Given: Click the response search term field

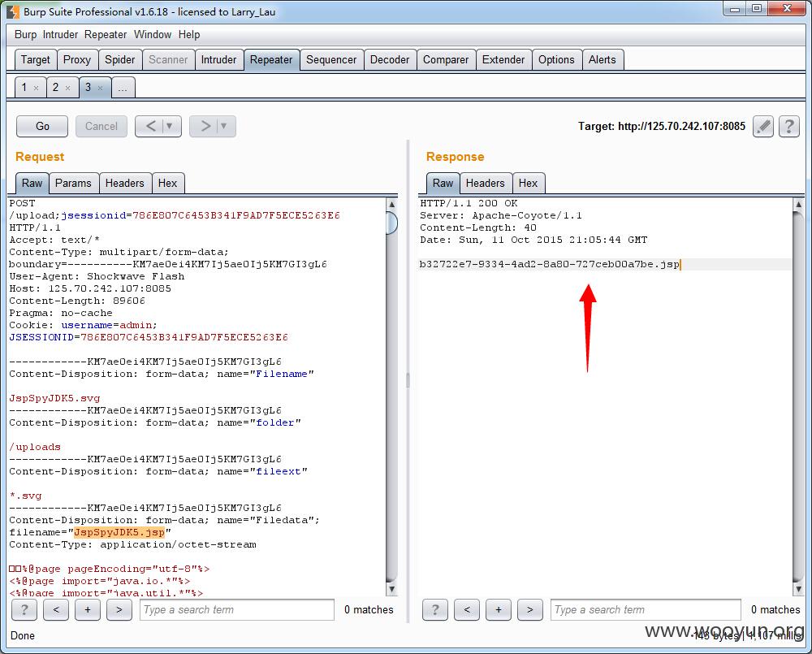Looking at the screenshot, I should point(646,609).
